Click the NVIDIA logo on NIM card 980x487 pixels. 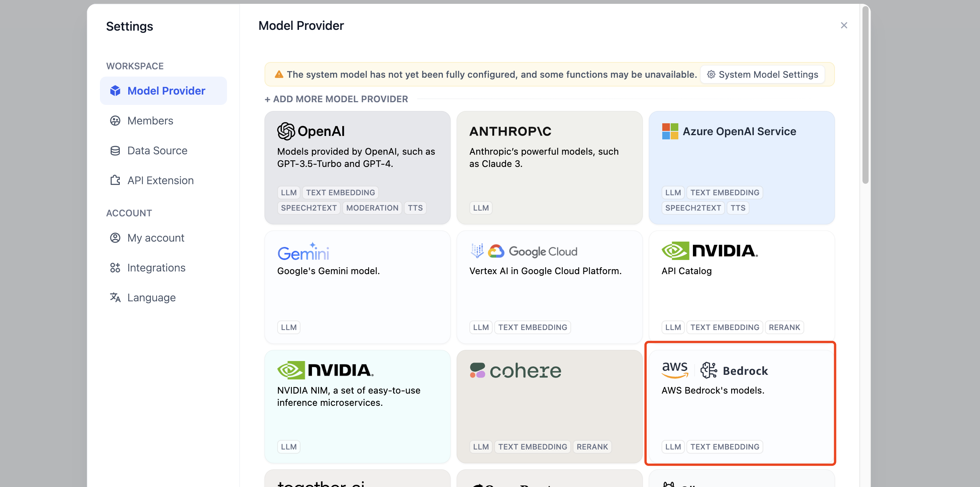325,370
